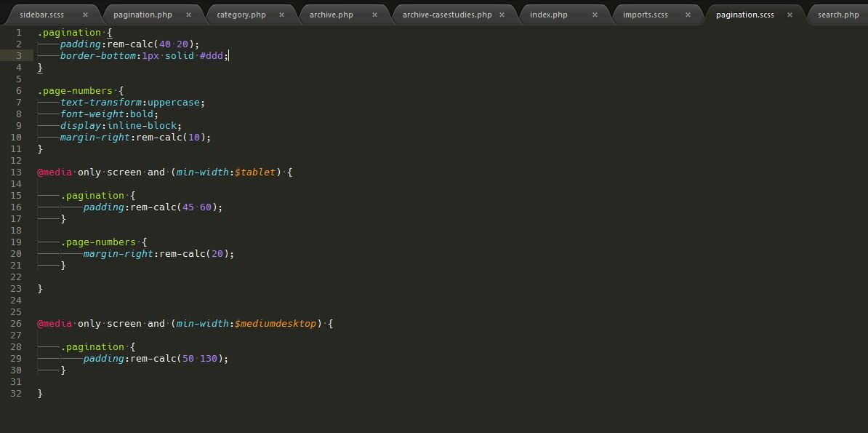Close the archive.php tab
The height and width of the screenshot is (433, 868).
click(374, 15)
